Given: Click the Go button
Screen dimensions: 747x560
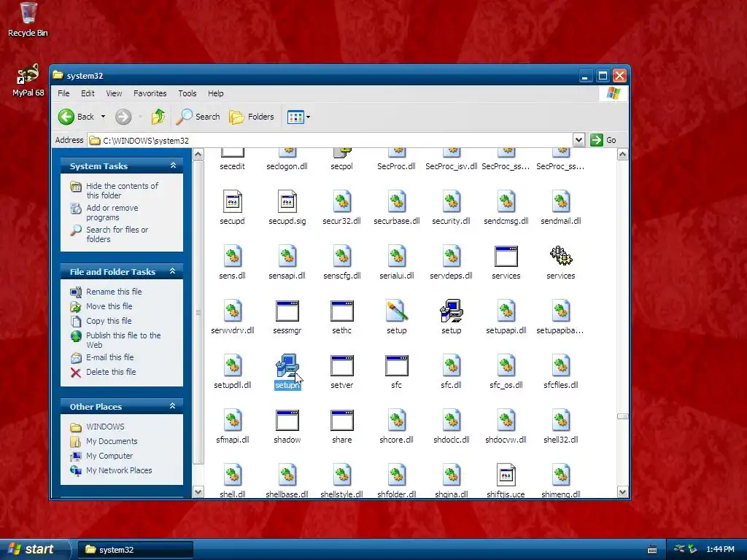Looking at the screenshot, I should click(x=603, y=140).
